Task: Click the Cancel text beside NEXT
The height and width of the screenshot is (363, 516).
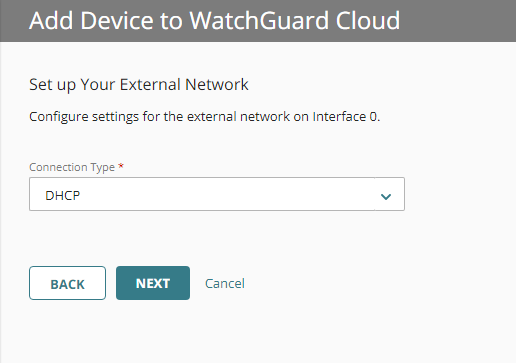Action: [225, 284]
